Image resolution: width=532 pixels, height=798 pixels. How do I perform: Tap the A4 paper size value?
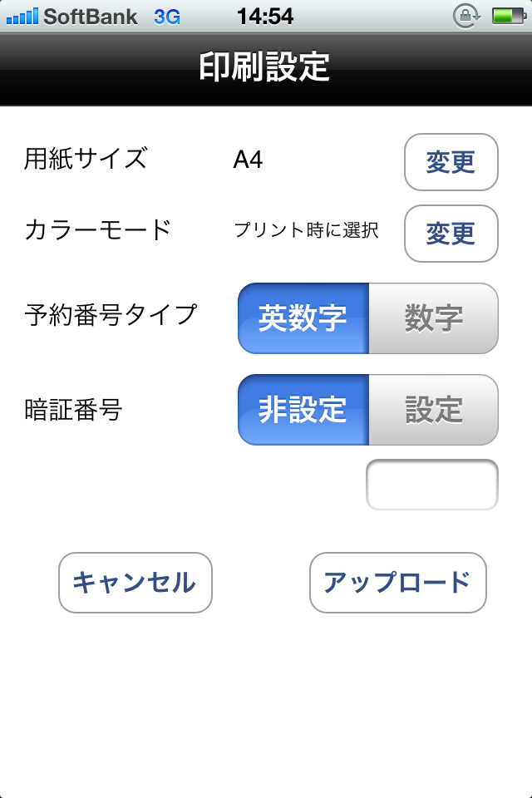click(248, 160)
